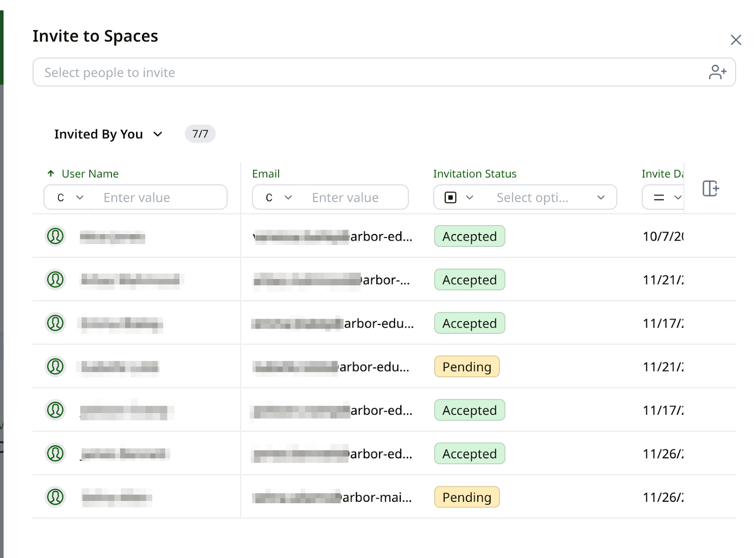This screenshot has width=756, height=558.
Task: Click the first Pending status badge
Action: pyautogui.click(x=467, y=367)
